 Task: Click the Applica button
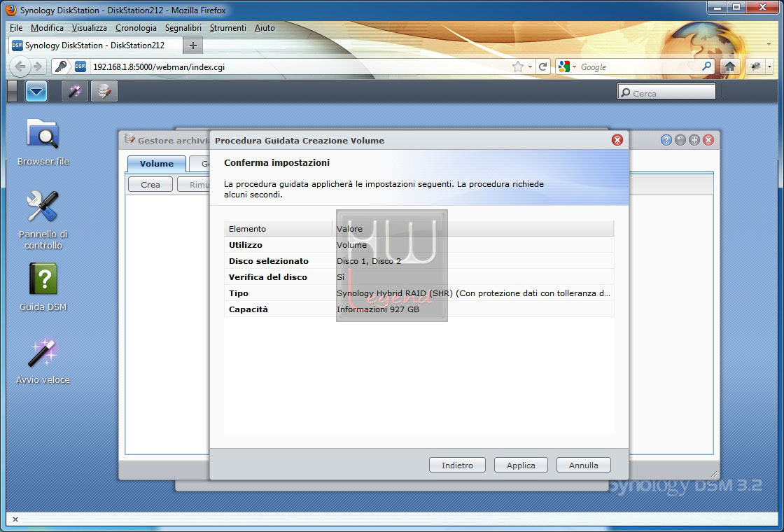pyautogui.click(x=521, y=465)
